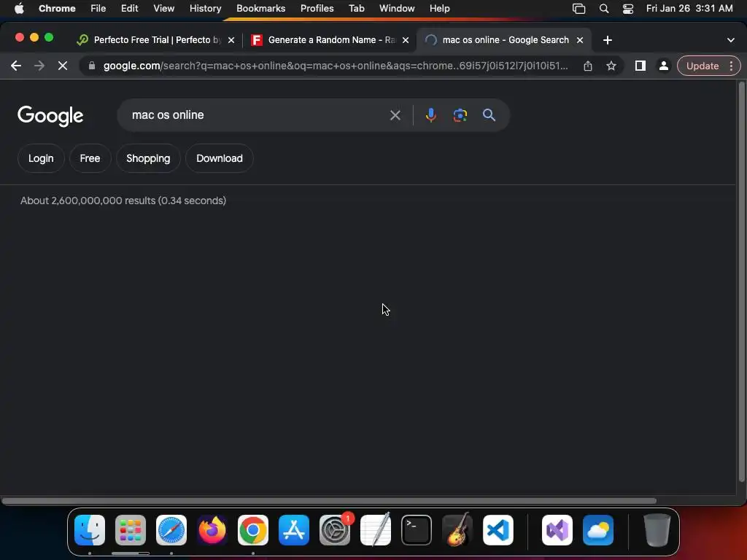This screenshot has width=747, height=560.
Task: Close the Google Search tab
Action: (x=580, y=41)
